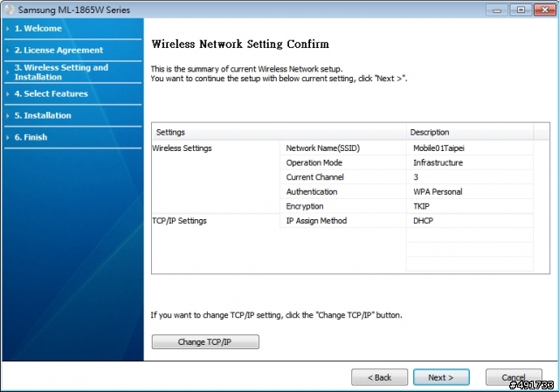Click the Operation Mode cell
The height and width of the screenshot is (392, 559).
click(x=342, y=163)
